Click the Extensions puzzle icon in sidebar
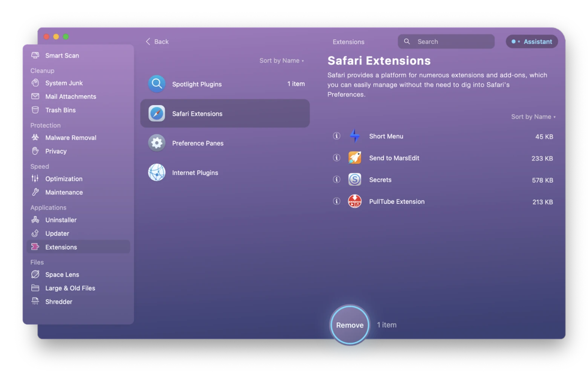This screenshot has height=376, width=588. click(35, 247)
